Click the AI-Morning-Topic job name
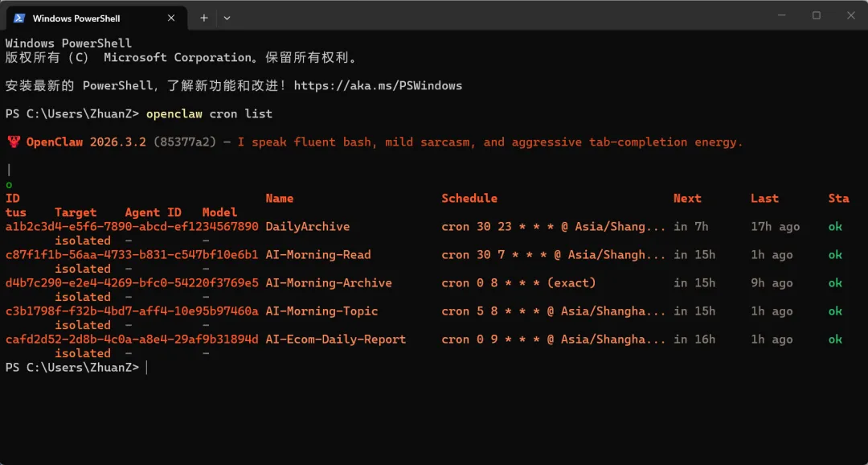868x465 pixels. [x=321, y=311]
